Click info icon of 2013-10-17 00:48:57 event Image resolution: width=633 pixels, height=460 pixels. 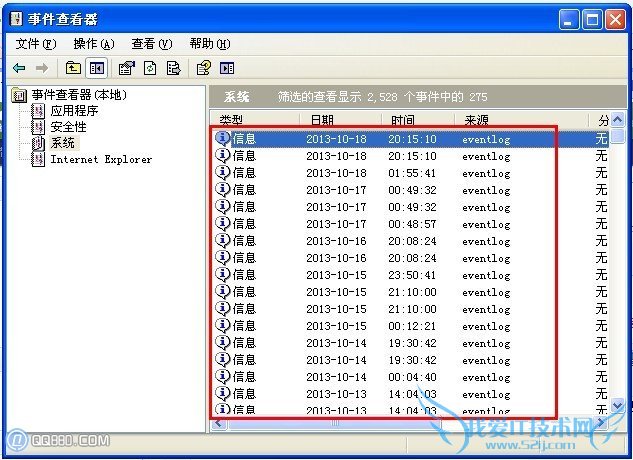[x=222, y=223]
